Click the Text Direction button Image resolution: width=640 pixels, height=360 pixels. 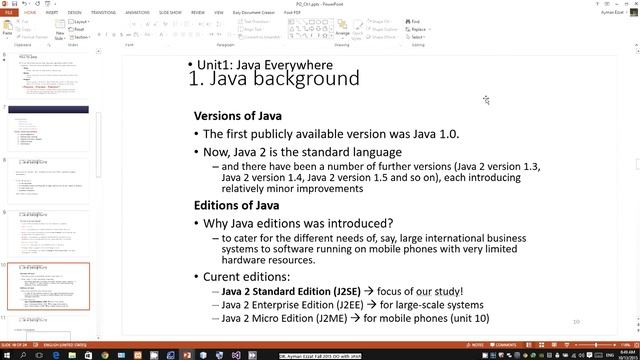(254, 21)
